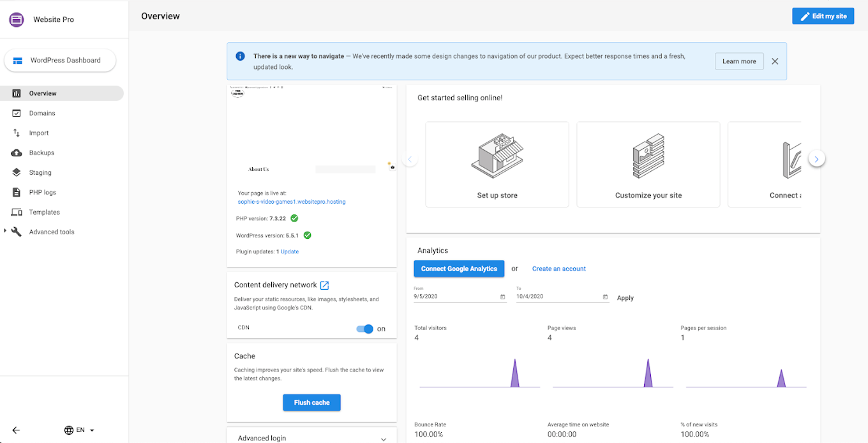868x443 pixels.
Task: Click the Apply date range button
Action: pos(625,298)
